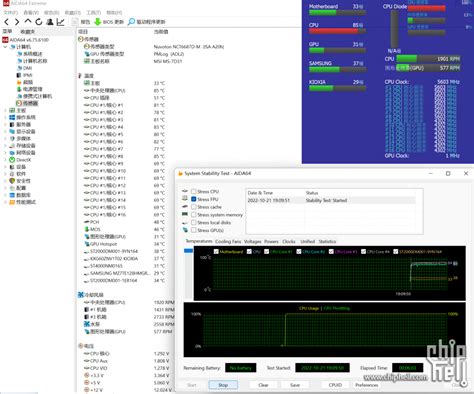Expand the 操作系统 tree branch
The image size is (474, 394).
[5, 117]
